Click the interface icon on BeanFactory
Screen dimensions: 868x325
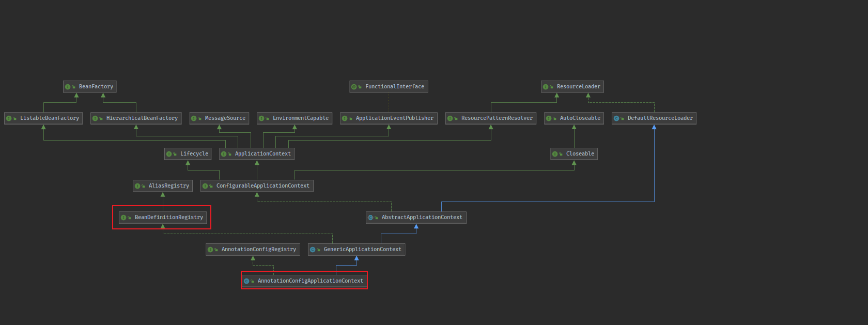[68, 87]
